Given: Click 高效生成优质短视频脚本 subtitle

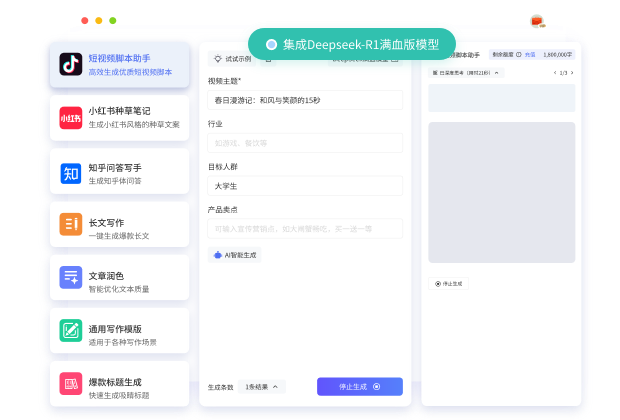Looking at the screenshot, I should point(130,72).
